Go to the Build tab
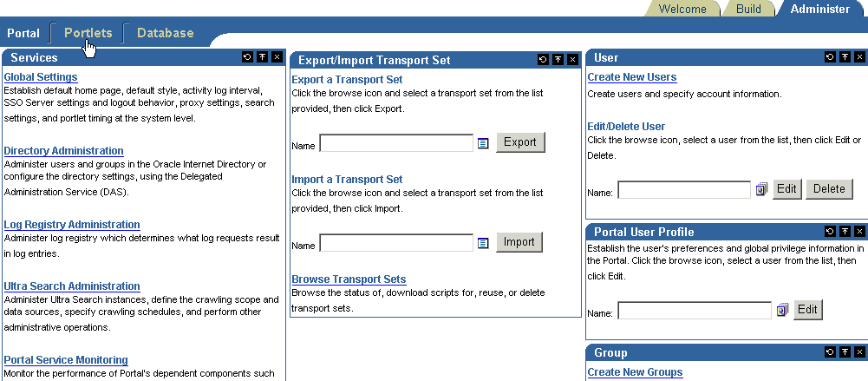The width and height of the screenshot is (868, 381). 747,9
